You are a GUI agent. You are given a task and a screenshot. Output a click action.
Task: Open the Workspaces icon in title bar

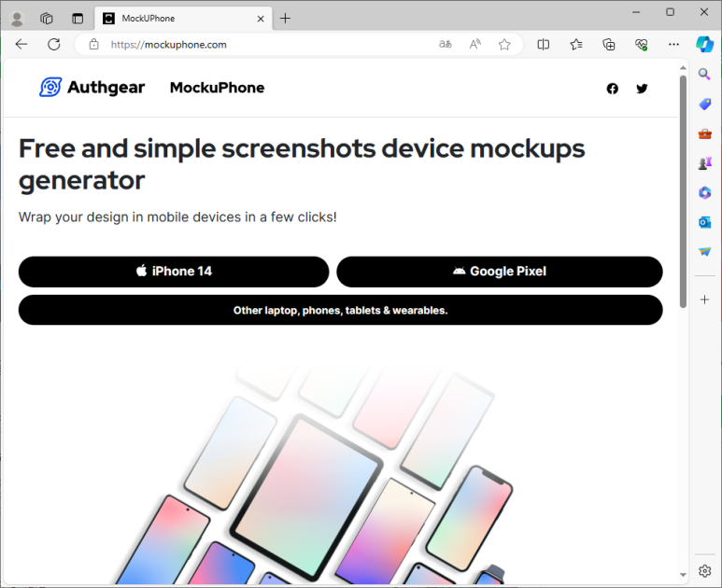click(47, 19)
